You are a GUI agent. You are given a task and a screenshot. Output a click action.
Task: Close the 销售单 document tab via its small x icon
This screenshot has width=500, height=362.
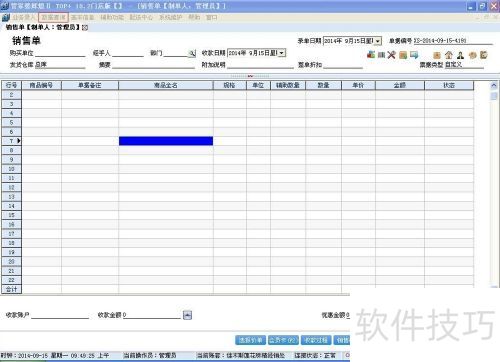[x=85, y=28]
